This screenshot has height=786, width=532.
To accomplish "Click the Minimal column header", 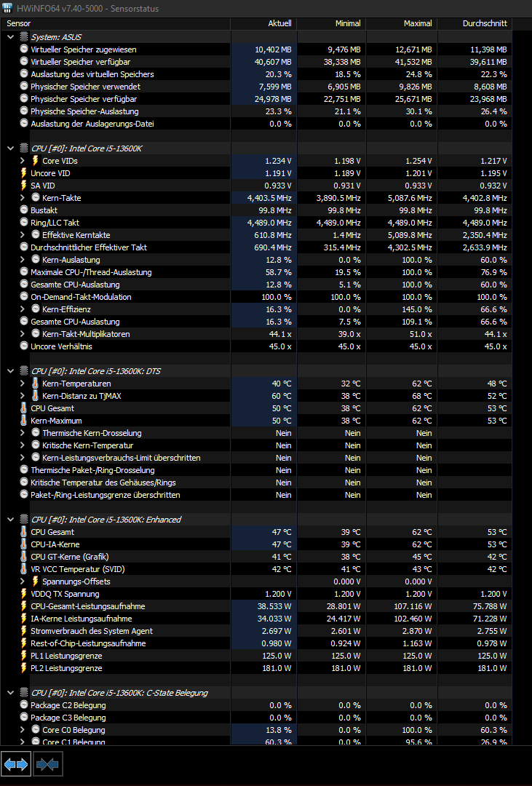I will pyautogui.click(x=331, y=23).
